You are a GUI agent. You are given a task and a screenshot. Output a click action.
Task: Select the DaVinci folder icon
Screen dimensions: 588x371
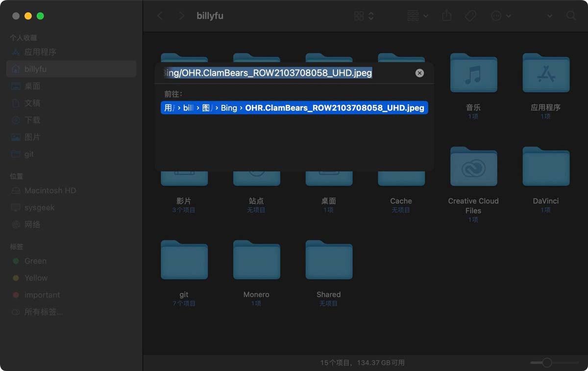click(546, 167)
